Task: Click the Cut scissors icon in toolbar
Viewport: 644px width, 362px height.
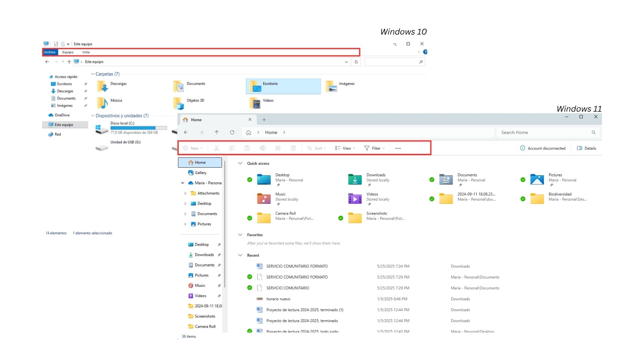Action: click(x=216, y=148)
